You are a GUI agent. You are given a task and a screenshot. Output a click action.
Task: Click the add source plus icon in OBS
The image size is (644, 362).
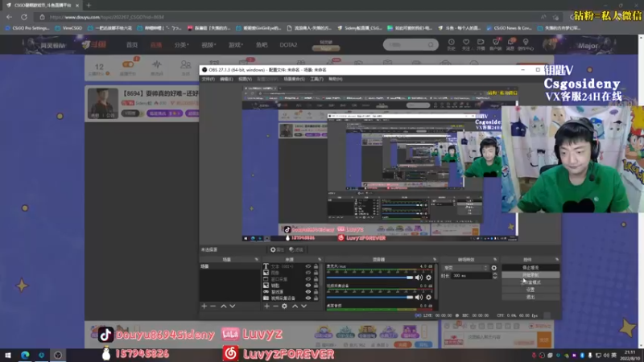266,306
